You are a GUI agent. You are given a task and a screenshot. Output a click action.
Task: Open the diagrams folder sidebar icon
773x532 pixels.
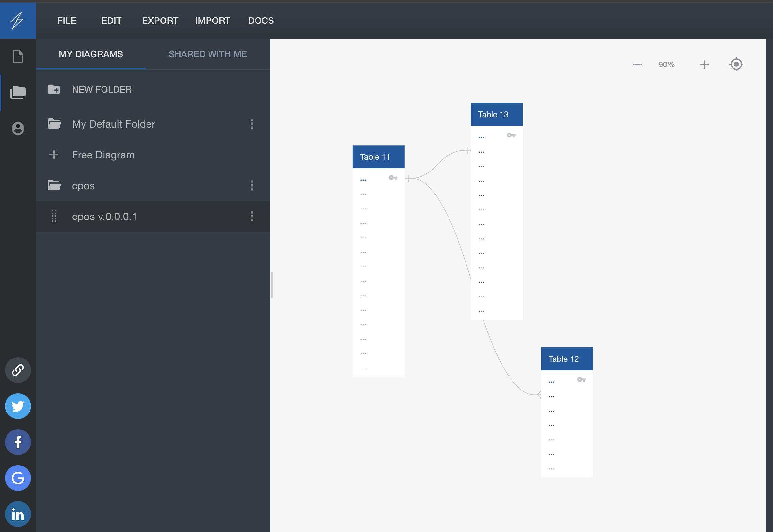coord(18,92)
